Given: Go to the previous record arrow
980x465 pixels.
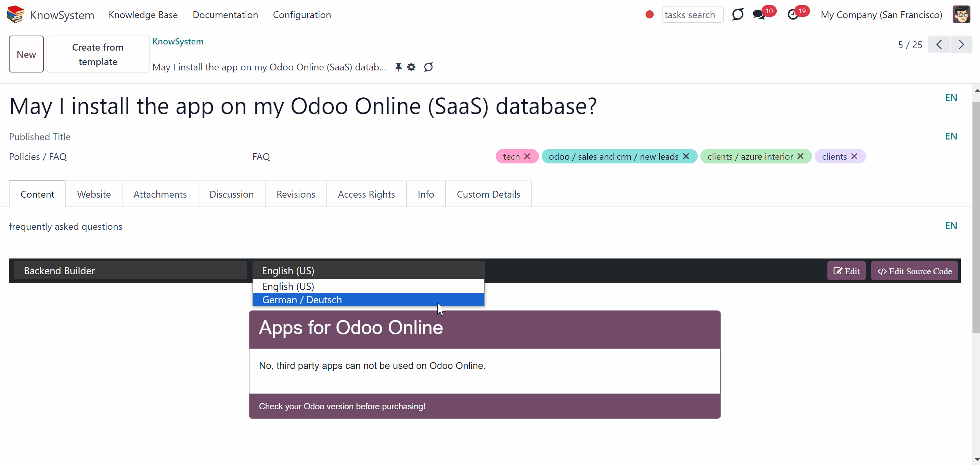Looking at the screenshot, I should coord(939,44).
